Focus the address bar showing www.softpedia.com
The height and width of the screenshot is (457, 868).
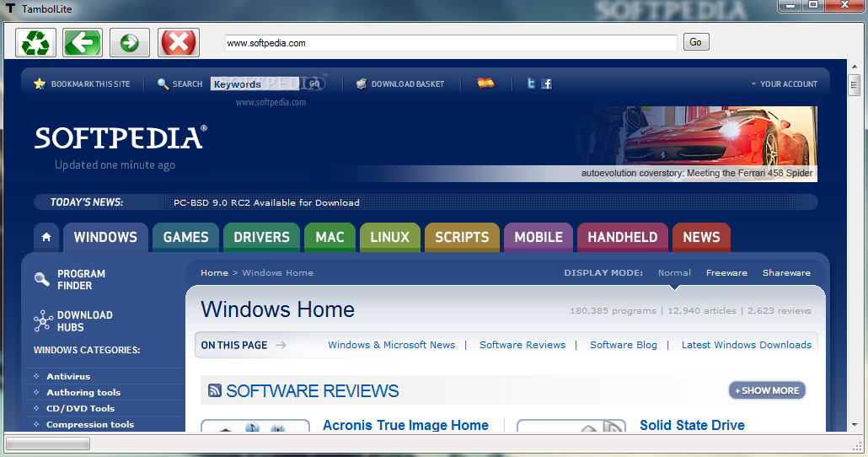coord(451,43)
